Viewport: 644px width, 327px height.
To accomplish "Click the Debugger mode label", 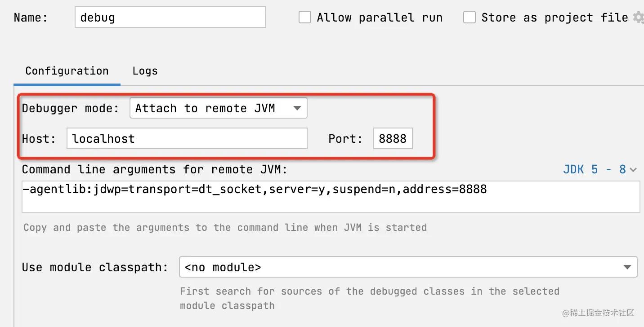I will click(x=70, y=108).
